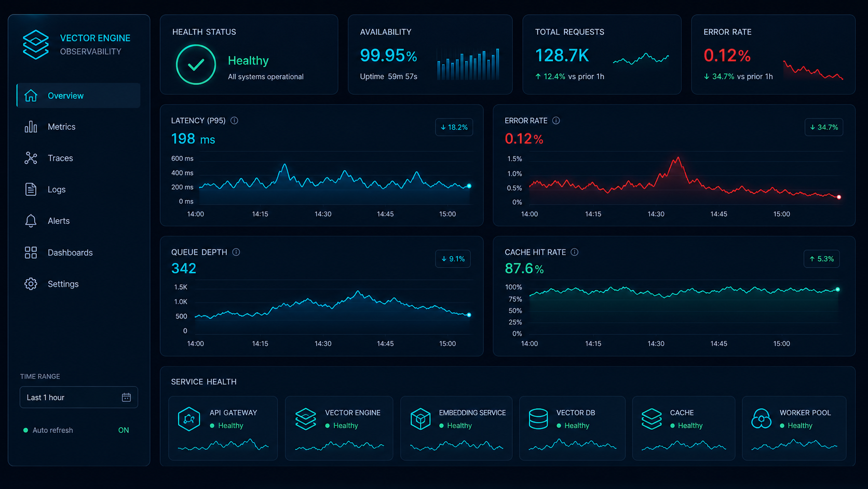Click the total requests sparkline
Image resolution: width=868 pixels, height=489 pixels.
[x=641, y=59]
